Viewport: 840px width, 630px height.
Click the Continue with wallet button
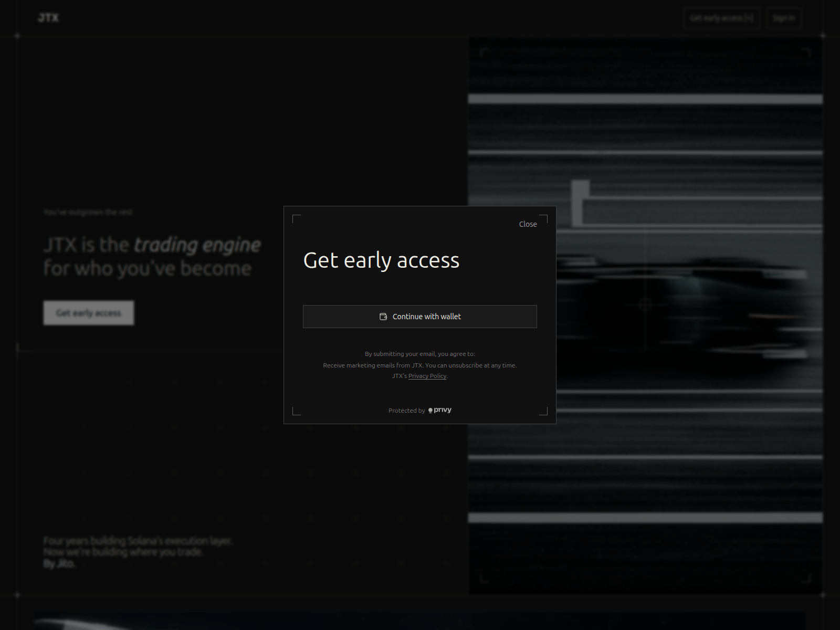[420, 317]
